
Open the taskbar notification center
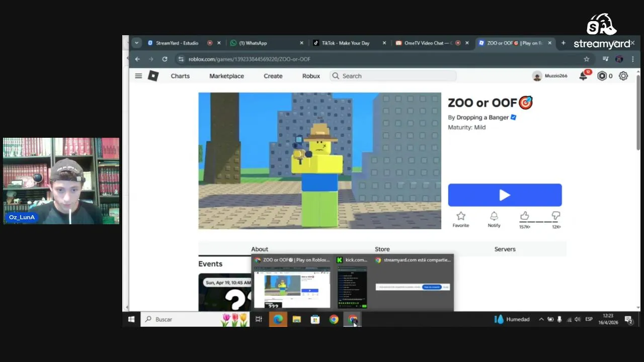click(x=628, y=319)
